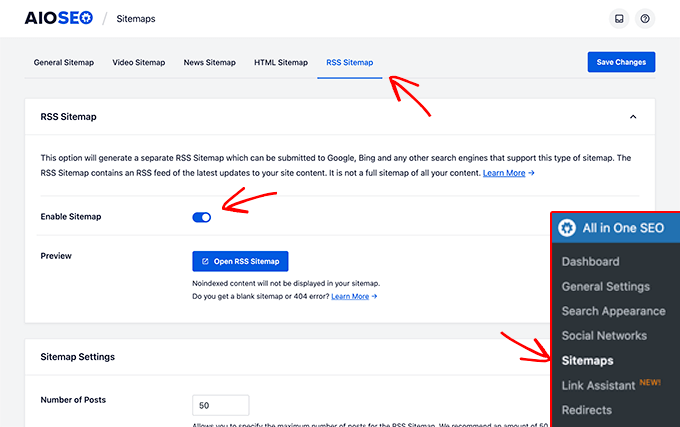
Task: Click the Save Changes button
Action: click(621, 62)
